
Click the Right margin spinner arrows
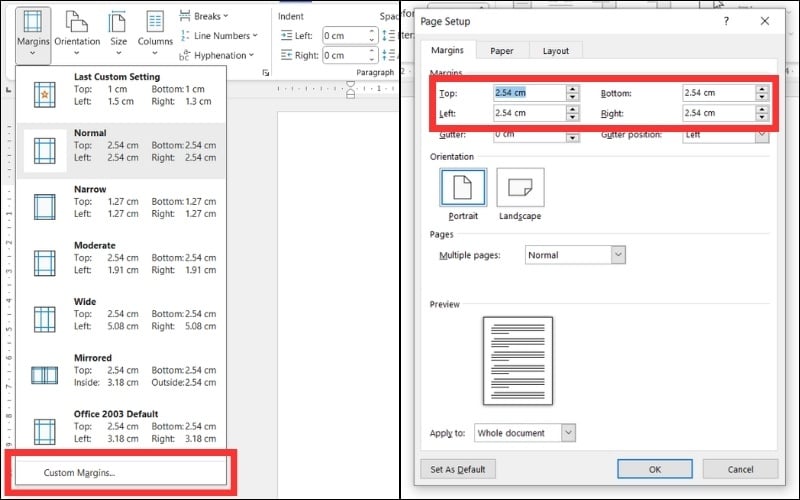coord(762,113)
